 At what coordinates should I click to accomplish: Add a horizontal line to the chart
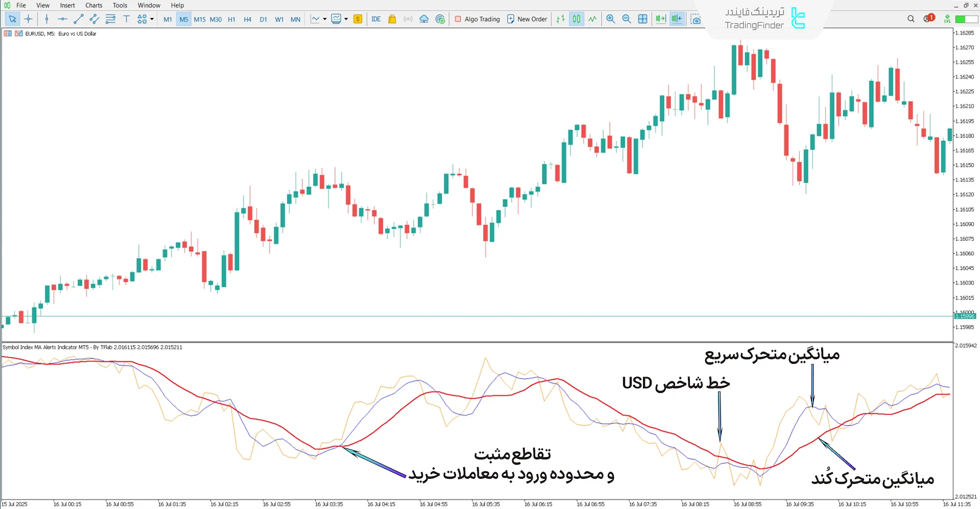click(62, 19)
